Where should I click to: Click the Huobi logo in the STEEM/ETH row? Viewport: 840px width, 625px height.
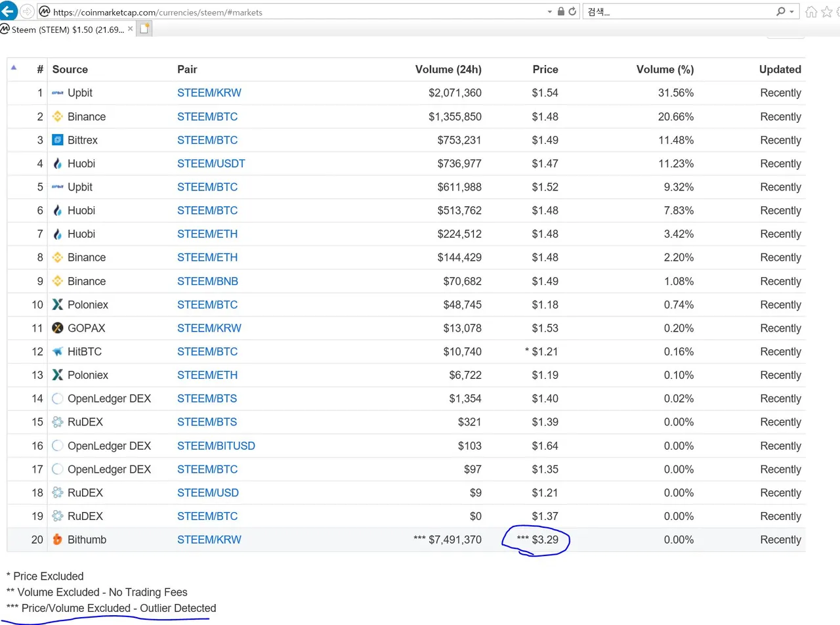click(x=57, y=234)
